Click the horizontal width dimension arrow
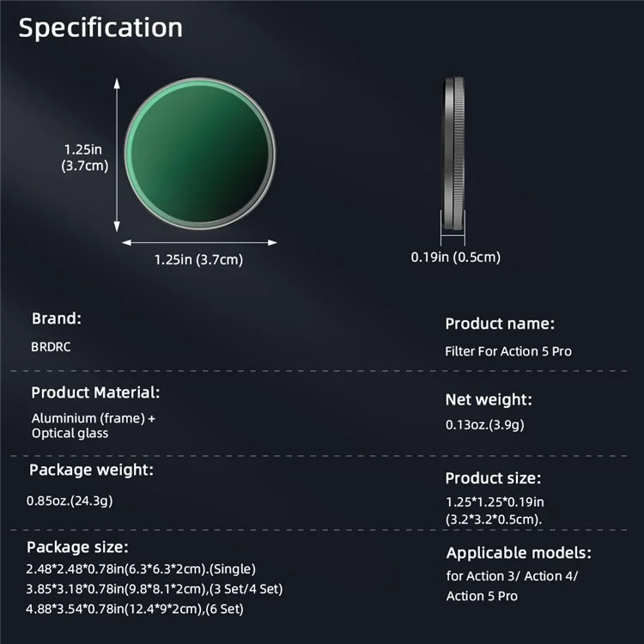Image resolution: width=644 pixels, height=644 pixels. pos(199,242)
